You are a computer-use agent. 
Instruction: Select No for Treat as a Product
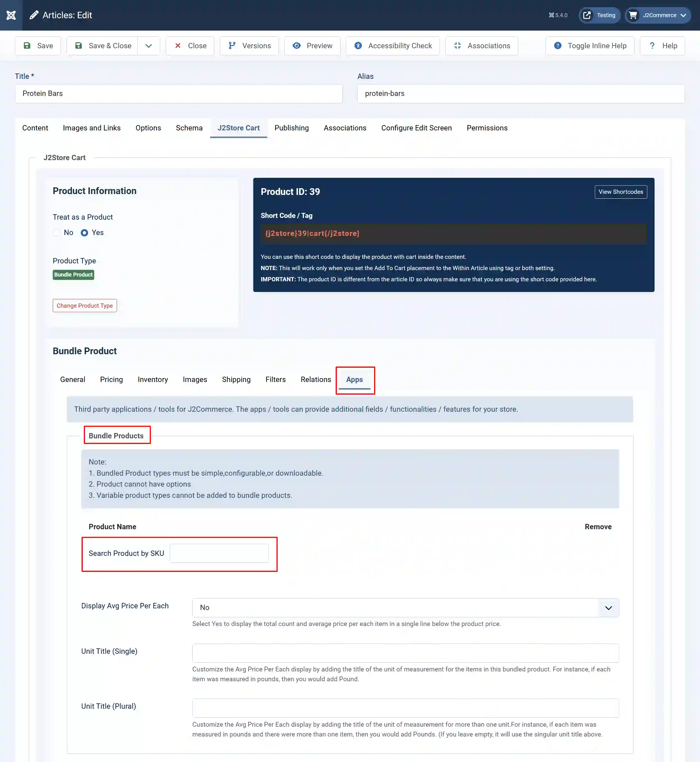(x=56, y=232)
